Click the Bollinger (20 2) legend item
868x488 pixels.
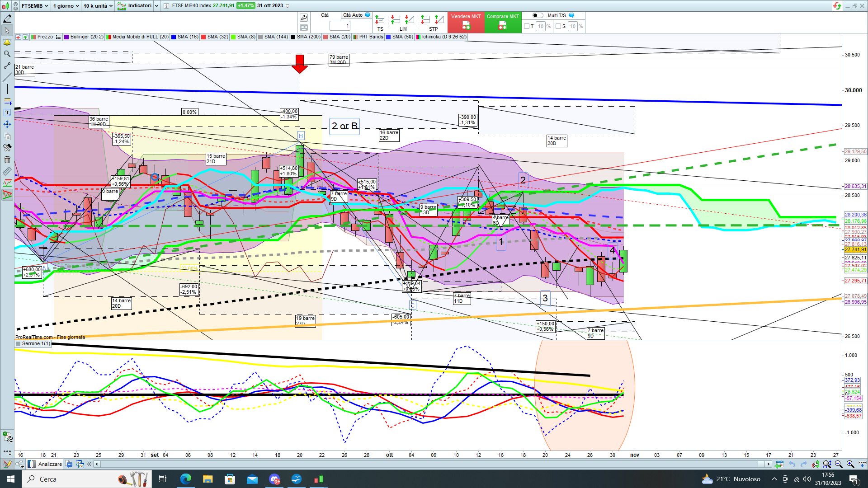click(84, 37)
